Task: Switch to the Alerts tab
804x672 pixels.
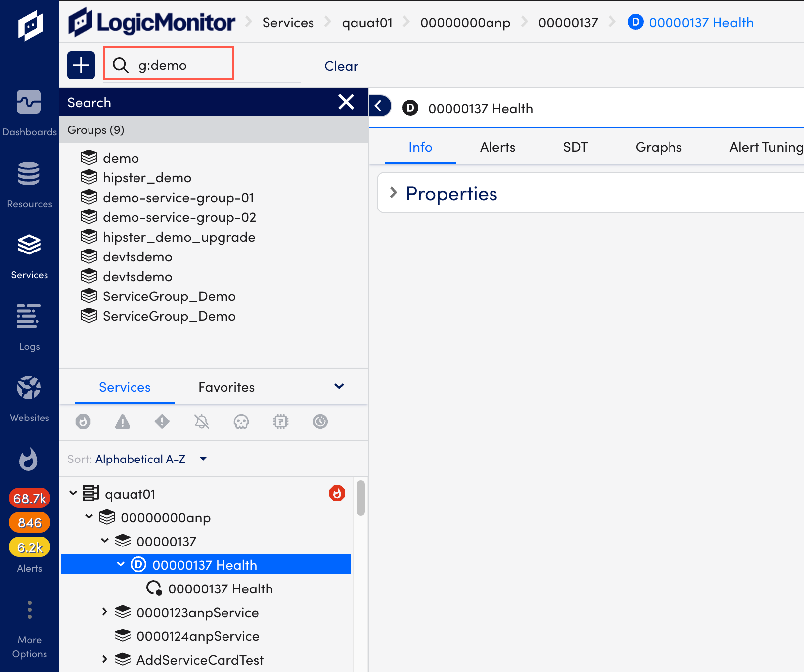Action: point(497,147)
